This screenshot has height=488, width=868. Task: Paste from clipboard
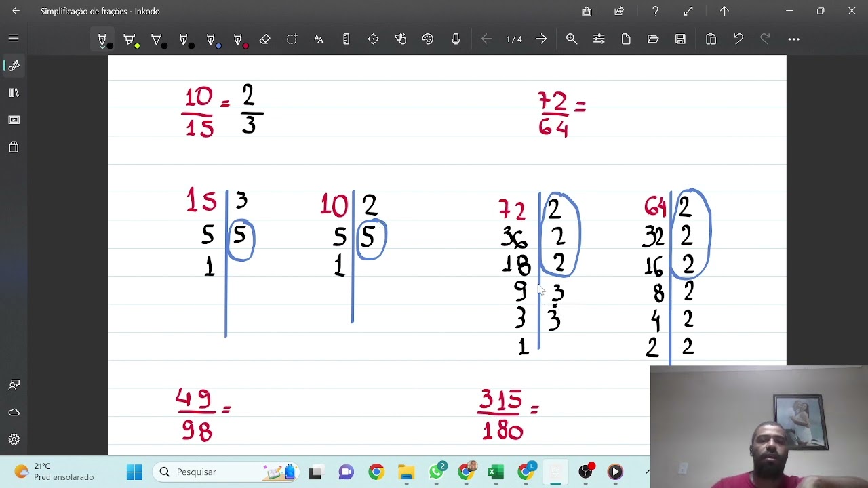(x=711, y=39)
